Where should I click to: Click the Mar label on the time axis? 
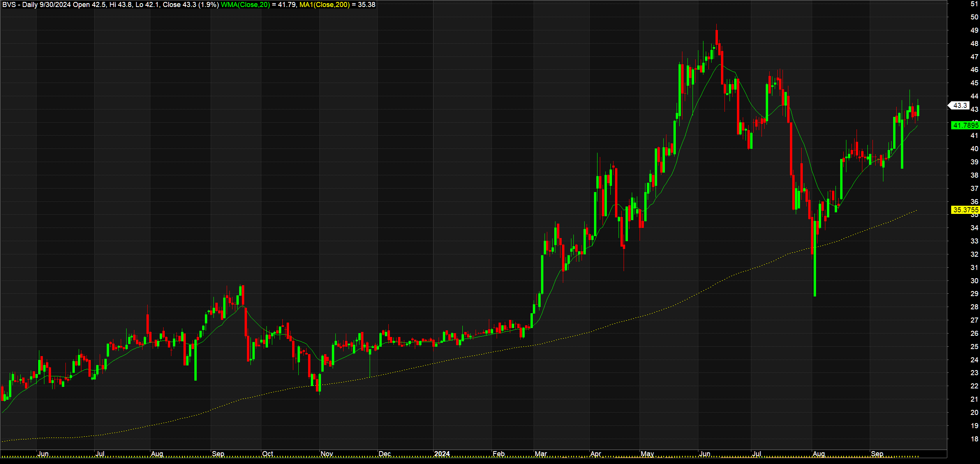coord(541,454)
